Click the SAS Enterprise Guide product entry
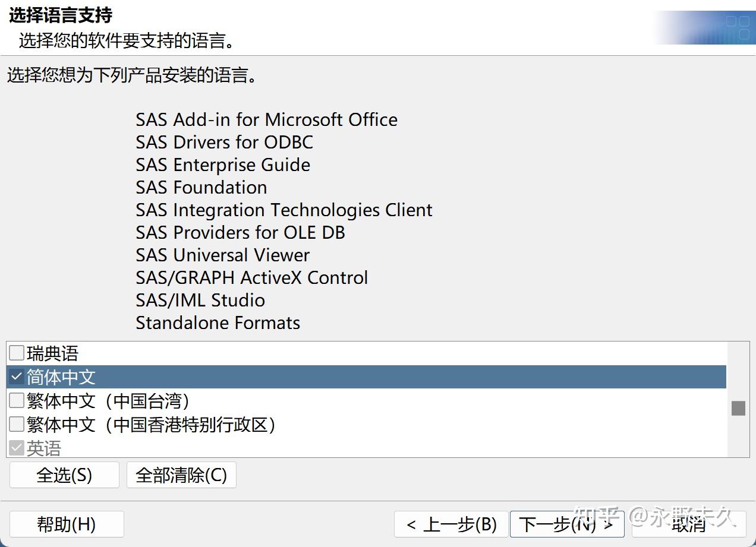 click(222, 165)
